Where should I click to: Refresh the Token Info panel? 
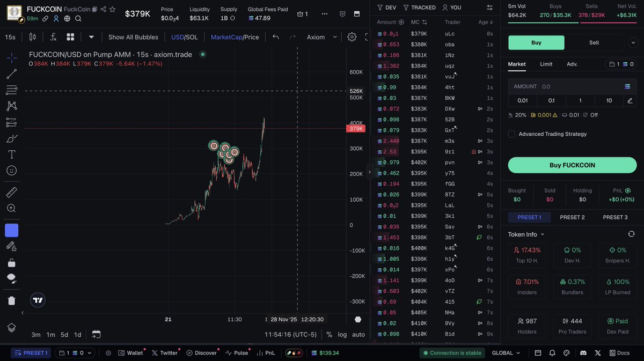click(631, 234)
